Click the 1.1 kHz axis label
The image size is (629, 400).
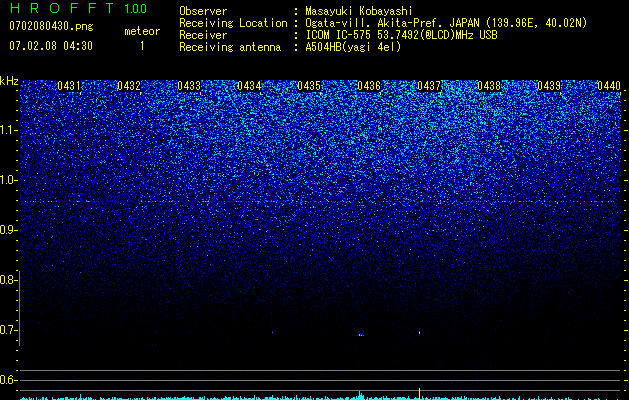point(9,130)
